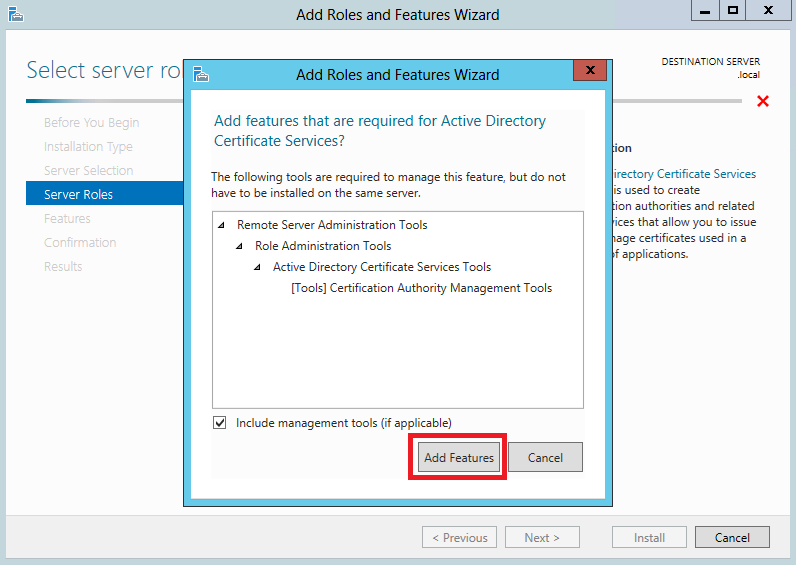Image resolution: width=796 pixels, height=565 pixels.
Task: Select Remote Server Administration Tools text
Action: (x=332, y=225)
